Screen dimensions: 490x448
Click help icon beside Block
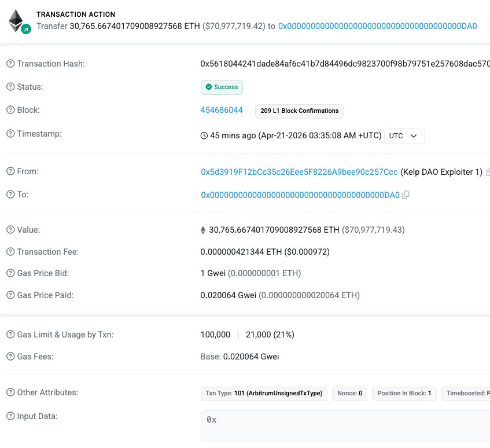point(10,110)
